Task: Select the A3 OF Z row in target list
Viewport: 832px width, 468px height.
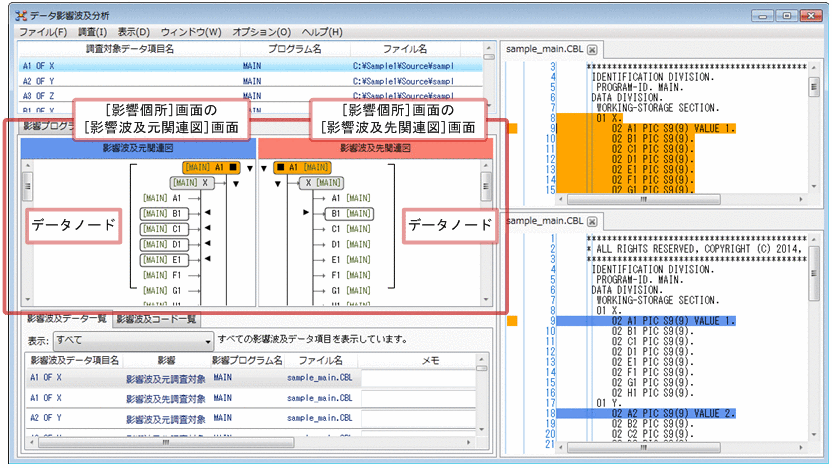Action: click(250, 96)
